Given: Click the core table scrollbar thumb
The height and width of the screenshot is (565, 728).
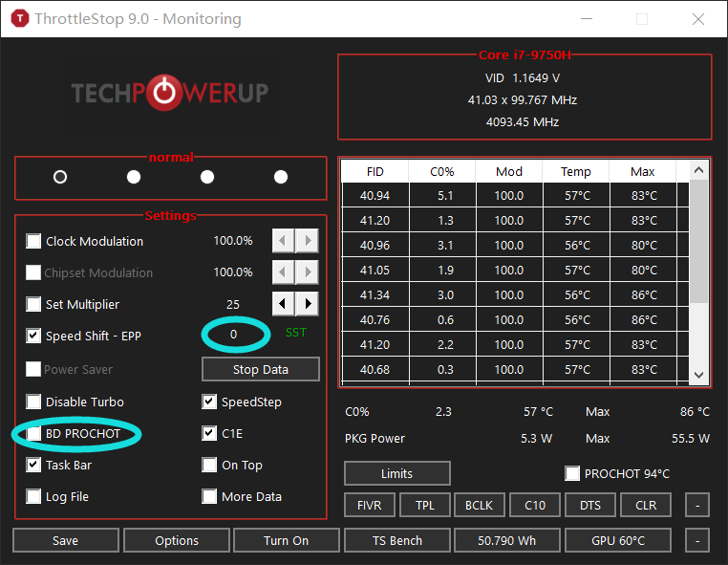Looking at the screenshot, I should [x=698, y=242].
